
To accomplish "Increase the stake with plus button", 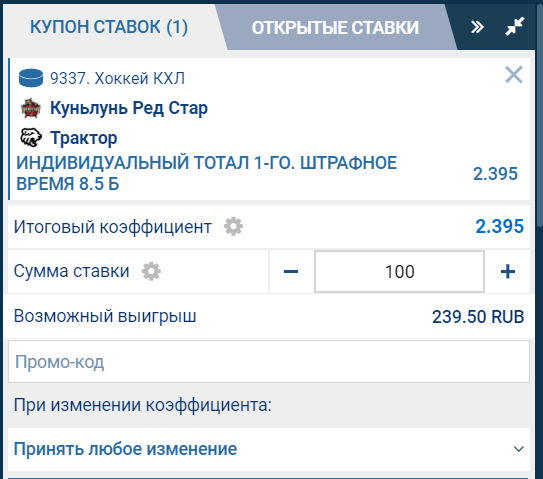I will (x=508, y=272).
